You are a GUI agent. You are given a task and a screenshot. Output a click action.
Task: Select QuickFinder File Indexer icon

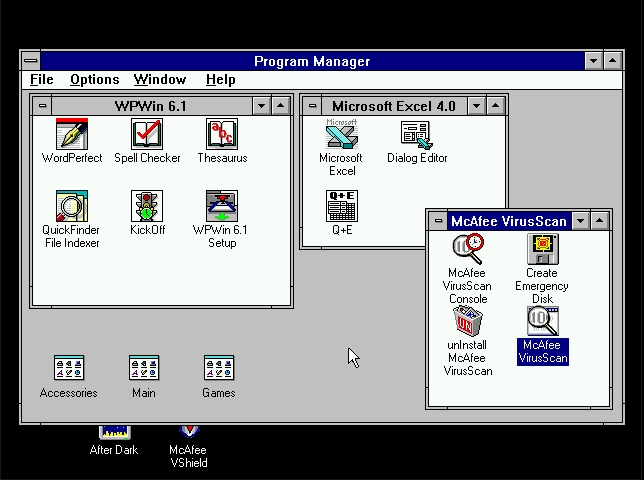click(x=72, y=206)
